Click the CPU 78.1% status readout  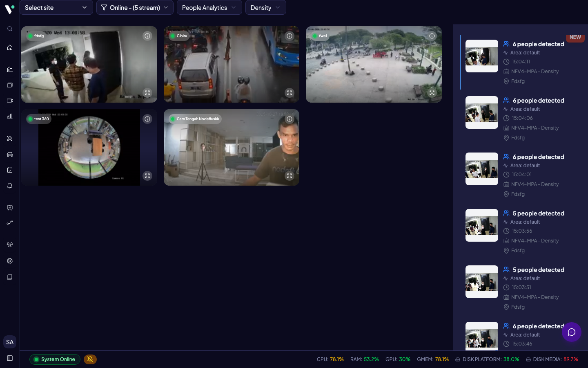330,359
